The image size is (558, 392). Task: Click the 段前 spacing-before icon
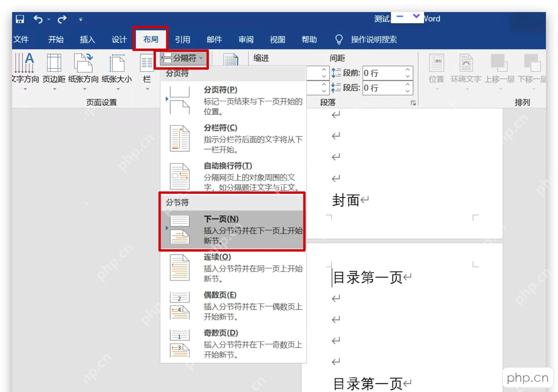tap(336, 73)
